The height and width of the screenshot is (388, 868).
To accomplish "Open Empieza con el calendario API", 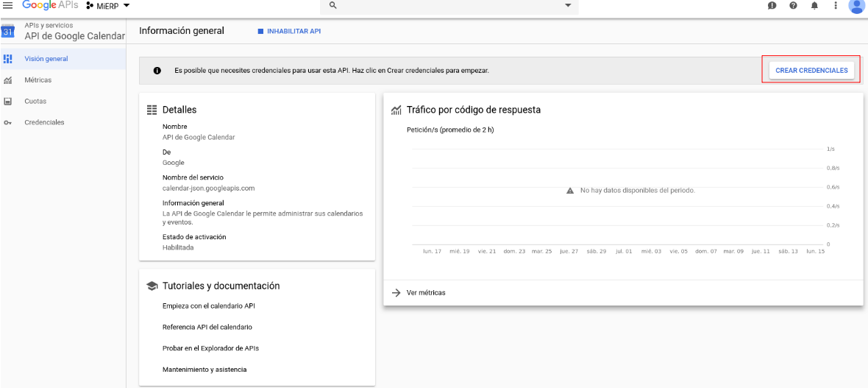I will tap(209, 306).
